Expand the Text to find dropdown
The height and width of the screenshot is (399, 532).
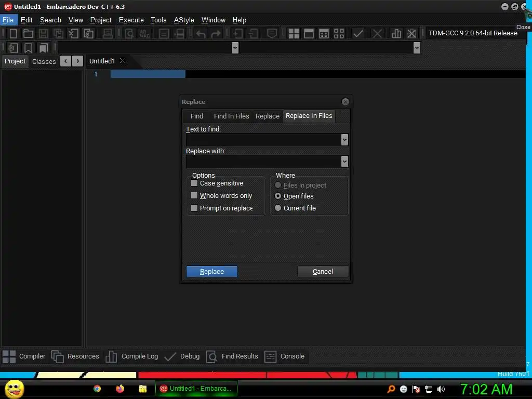(345, 139)
